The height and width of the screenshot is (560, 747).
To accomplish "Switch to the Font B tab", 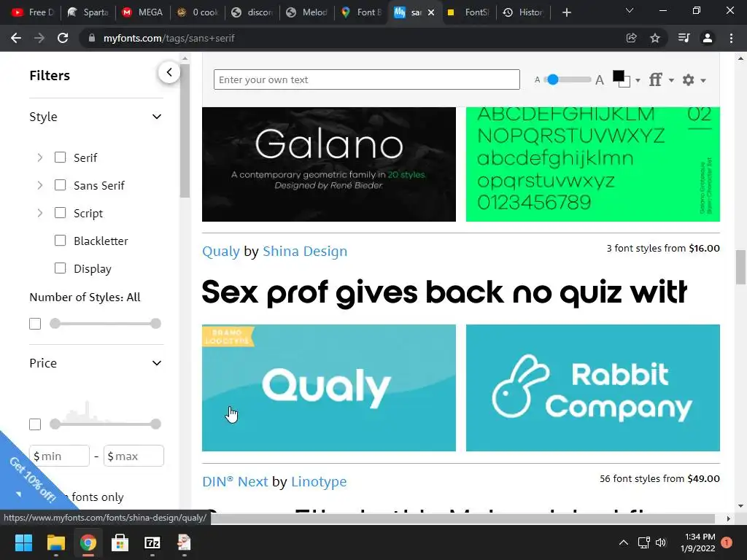I will [x=362, y=12].
